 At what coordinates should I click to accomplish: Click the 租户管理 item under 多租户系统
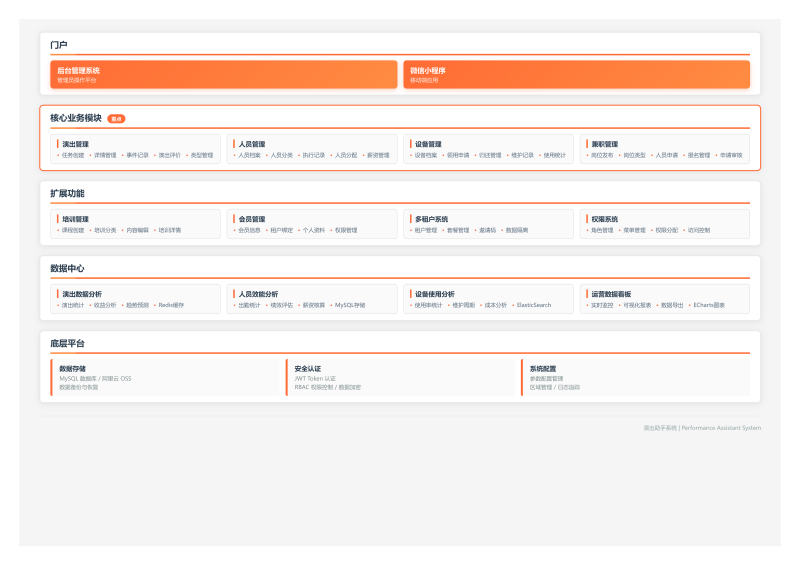point(426,230)
